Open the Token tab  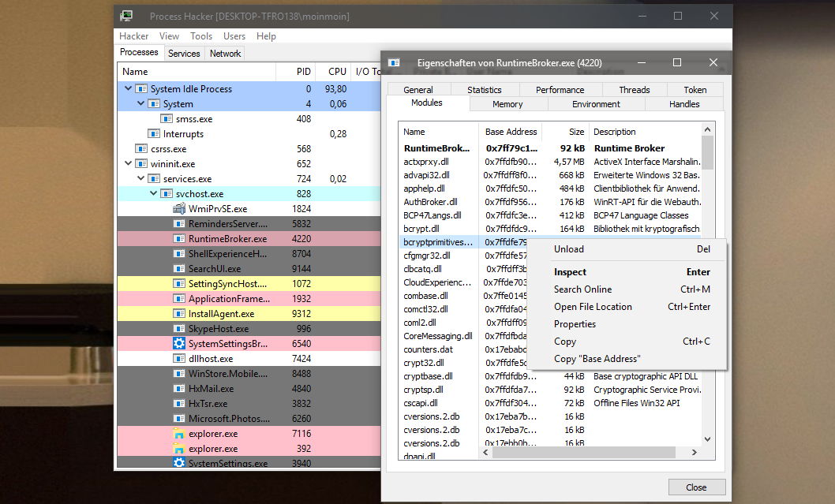point(695,90)
